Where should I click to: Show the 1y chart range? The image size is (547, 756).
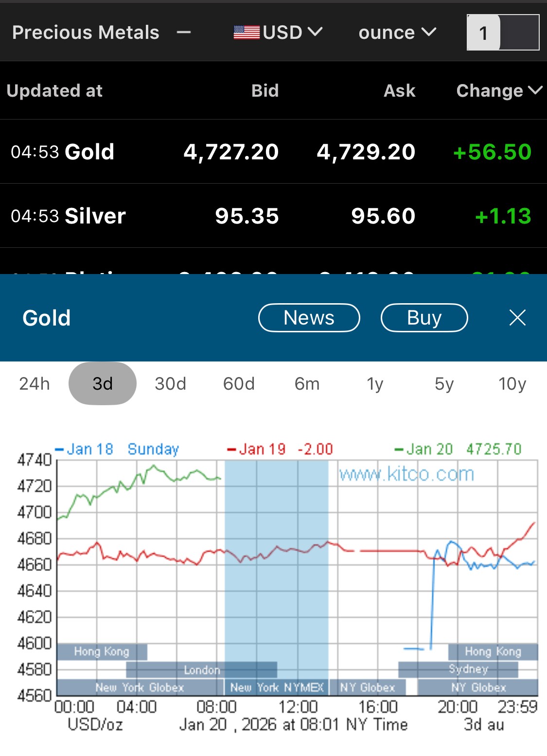point(375,384)
